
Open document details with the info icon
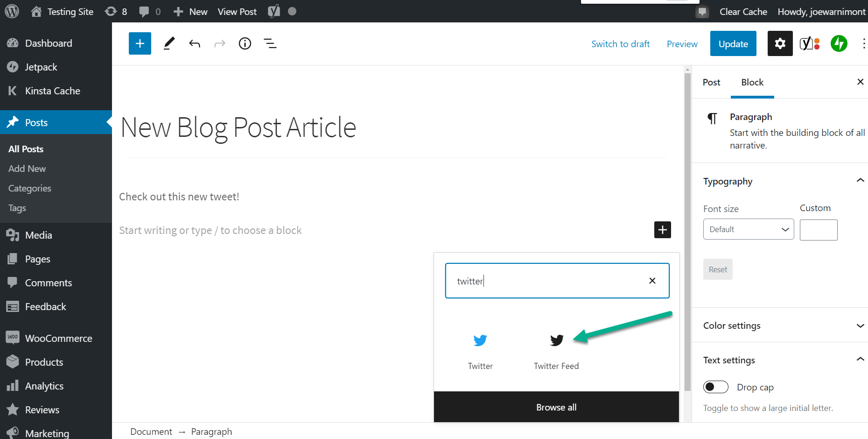pos(245,43)
